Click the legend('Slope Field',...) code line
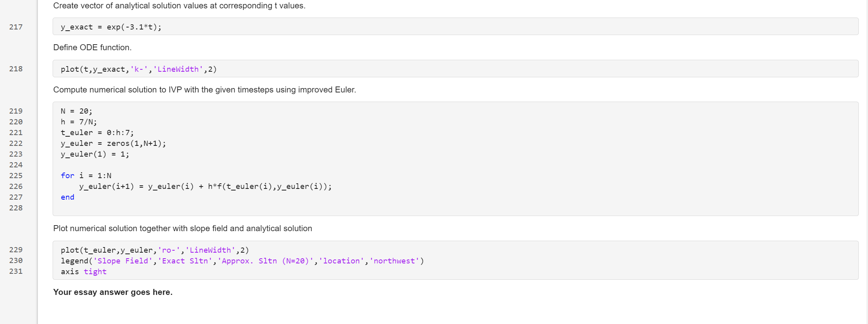This screenshot has width=868, height=324. [x=242, y=261]
